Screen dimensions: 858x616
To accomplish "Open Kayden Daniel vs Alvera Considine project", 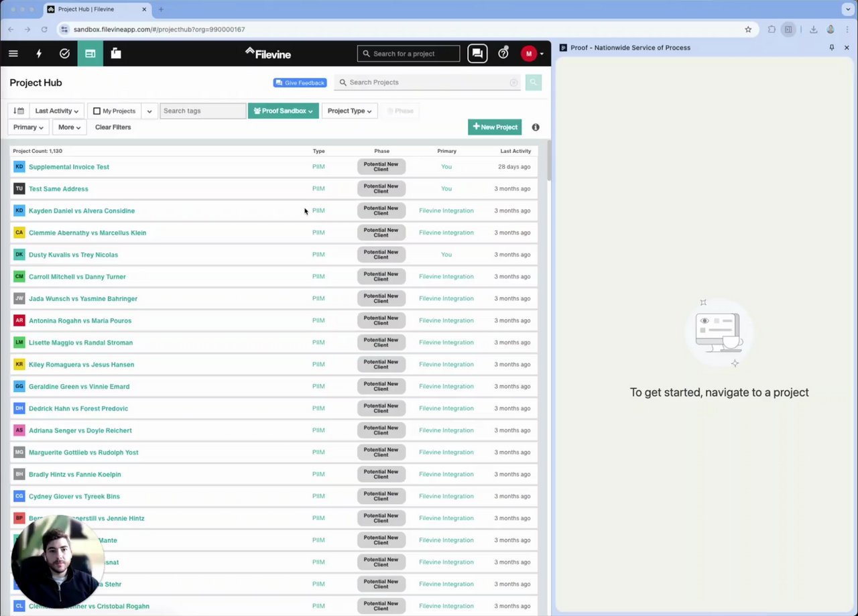I will click(82, 210).
